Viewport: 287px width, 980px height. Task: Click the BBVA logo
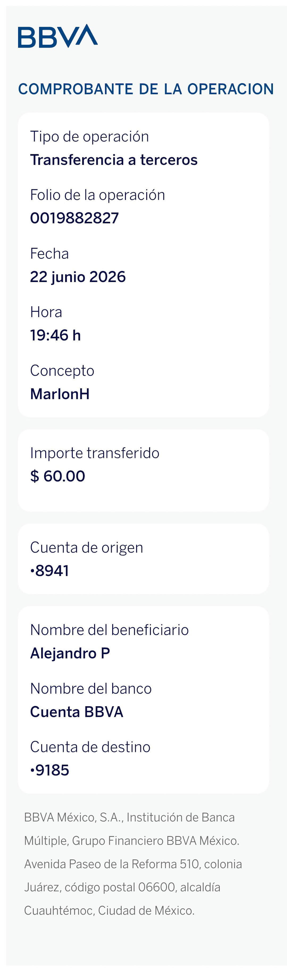58,36
